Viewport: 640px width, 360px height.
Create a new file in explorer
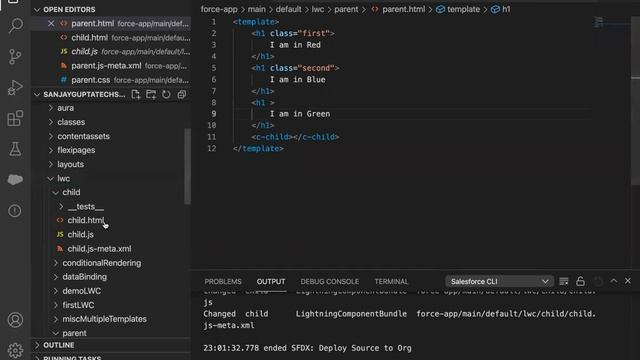136,95
